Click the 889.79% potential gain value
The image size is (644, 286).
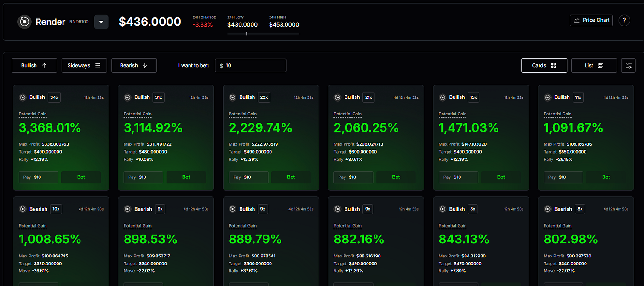255,239
